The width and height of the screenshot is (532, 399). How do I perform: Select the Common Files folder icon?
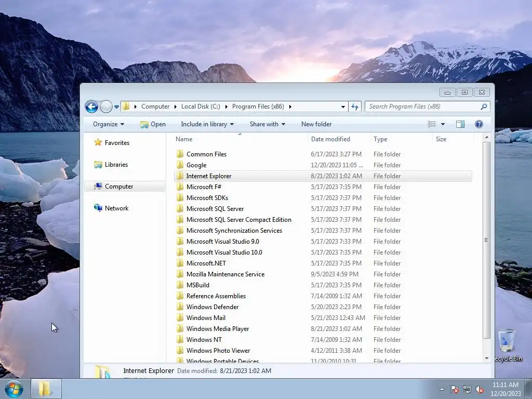[x=180, y=154]
